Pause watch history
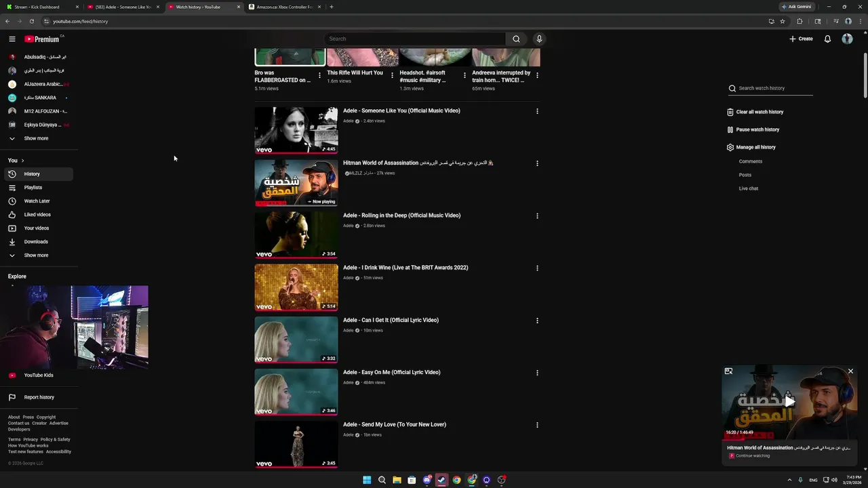The height and width of the screenshot is (488, 868). (x=753, y=129)
